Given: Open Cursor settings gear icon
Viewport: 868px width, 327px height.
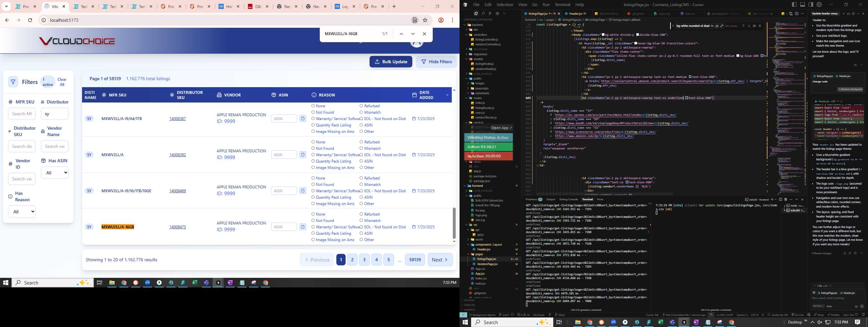Looking at the screenshot, I should click(x=819, y=4).
